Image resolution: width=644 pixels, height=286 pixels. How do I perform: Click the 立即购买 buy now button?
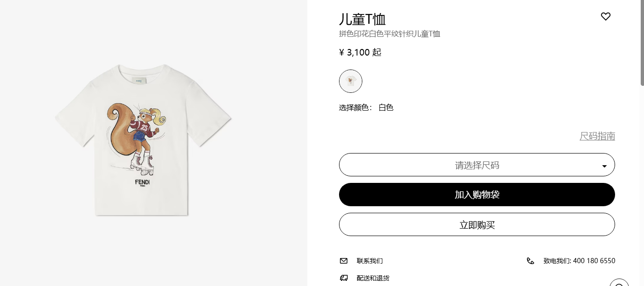[x=477, y=224]
